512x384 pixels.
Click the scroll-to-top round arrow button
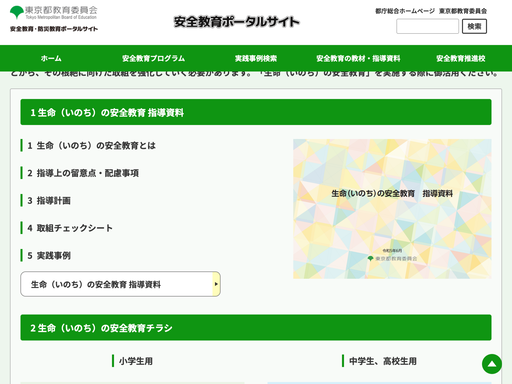tap(492, 364)
